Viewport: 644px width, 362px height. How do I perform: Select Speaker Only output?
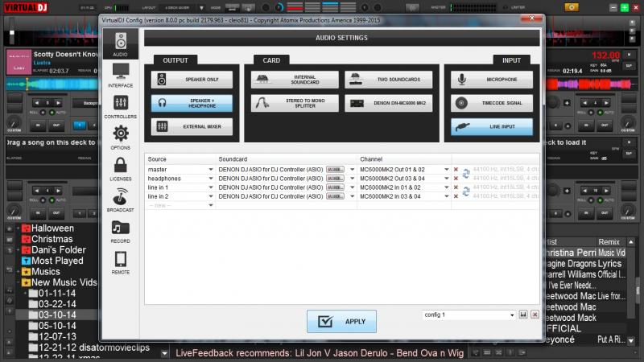[x=192, y=80]
